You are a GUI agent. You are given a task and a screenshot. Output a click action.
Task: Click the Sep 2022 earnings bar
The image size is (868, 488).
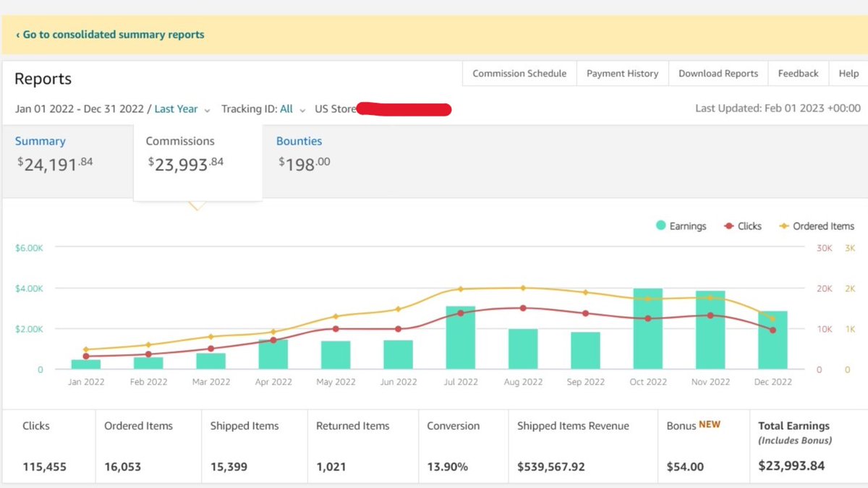[x=585, y=351]
